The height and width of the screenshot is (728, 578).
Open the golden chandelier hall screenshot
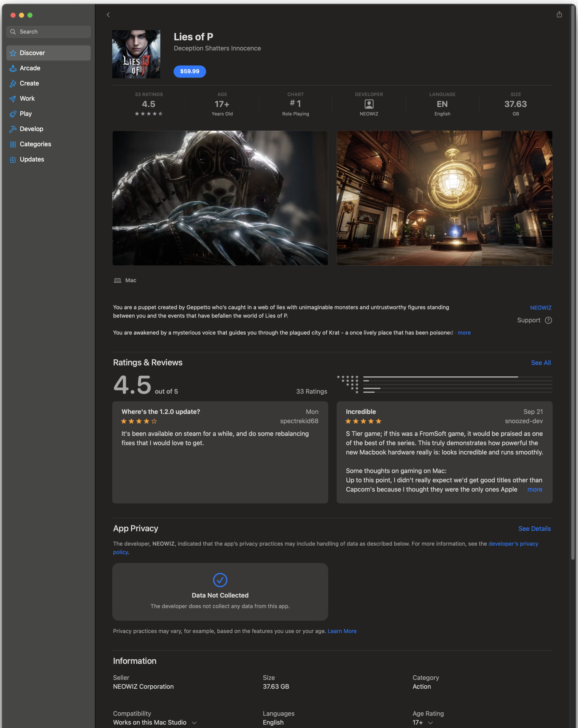[x=445, y=198]
